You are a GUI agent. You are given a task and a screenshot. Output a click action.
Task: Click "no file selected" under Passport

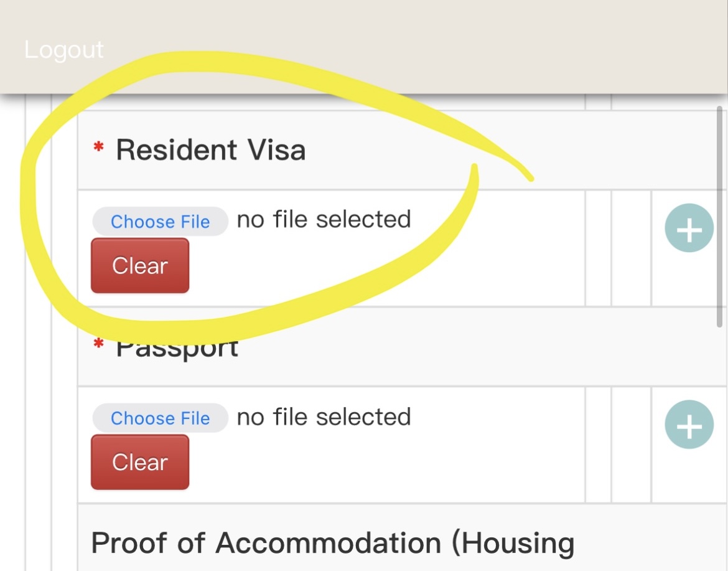click(324, 417)
